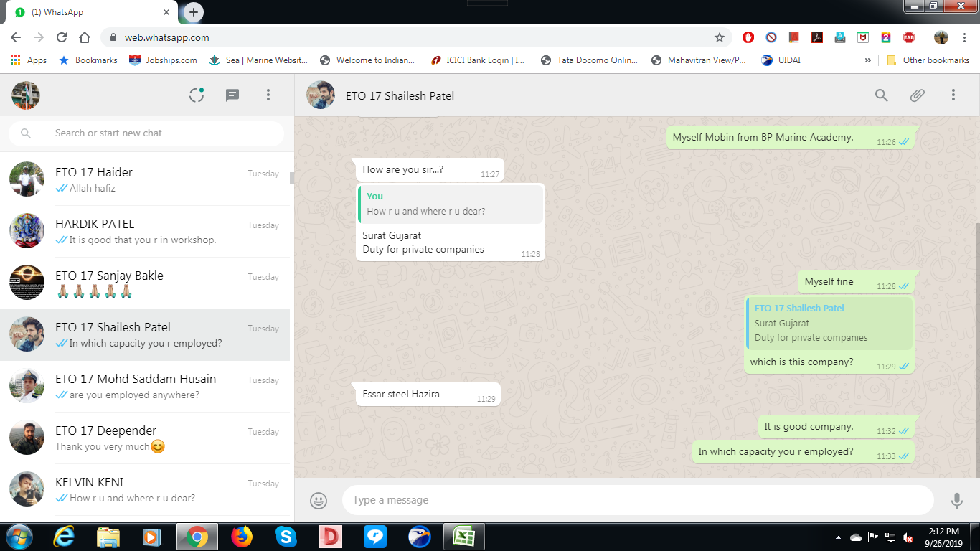Open the 'Other bookmarks' folder

928,60
